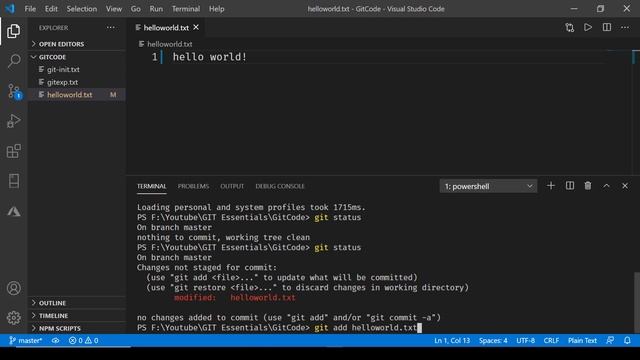This screenshot has height=360, width=640.
Task: Click the eye watch icon in status bar
Action: pyautogui.click(x=56, y=340)
